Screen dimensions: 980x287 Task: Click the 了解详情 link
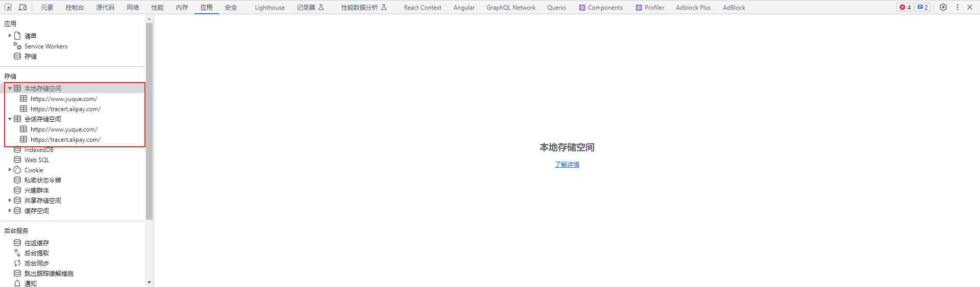coord(567,165)
